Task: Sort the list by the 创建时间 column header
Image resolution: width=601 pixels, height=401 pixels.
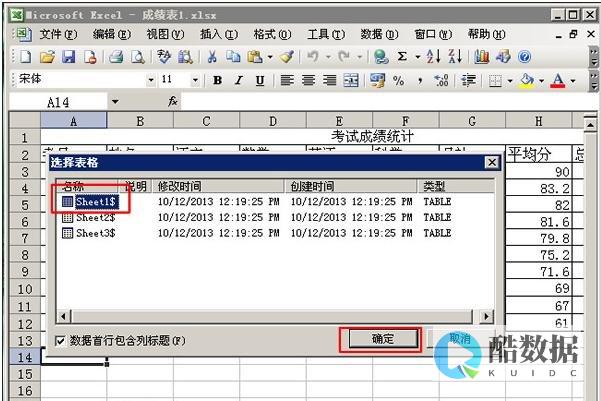Action: [x=350, y=186]
